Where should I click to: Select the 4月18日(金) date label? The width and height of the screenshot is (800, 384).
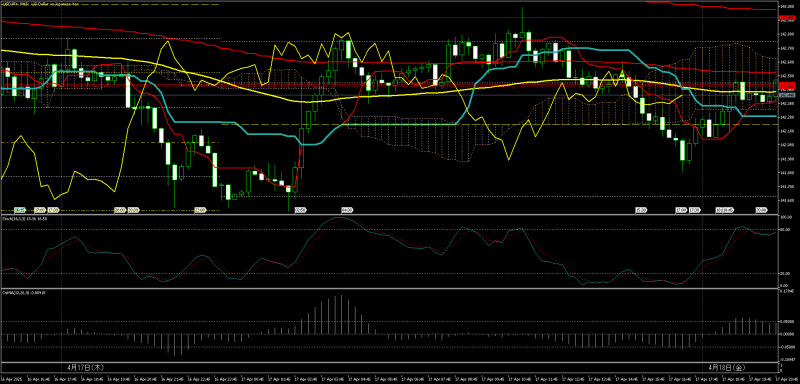click(x=726, y=367)
